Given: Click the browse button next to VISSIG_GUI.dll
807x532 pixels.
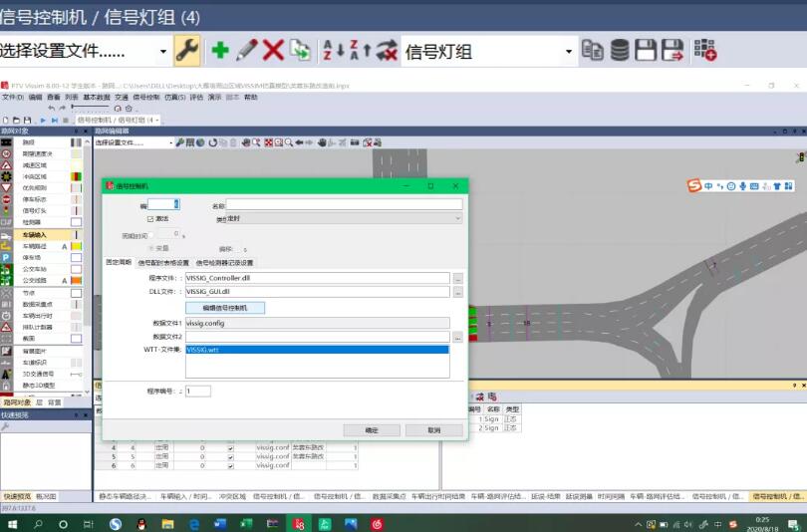Looking at the screenshot, I should [457, 292].
